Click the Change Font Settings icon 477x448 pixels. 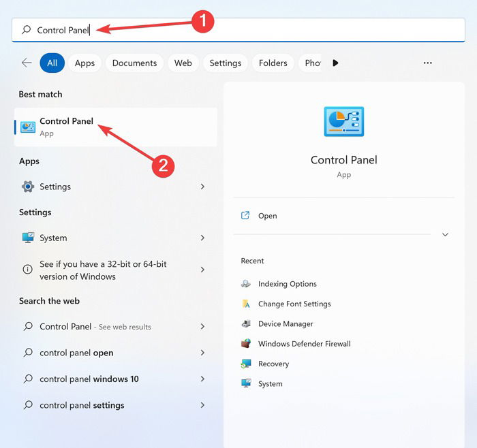246,304
